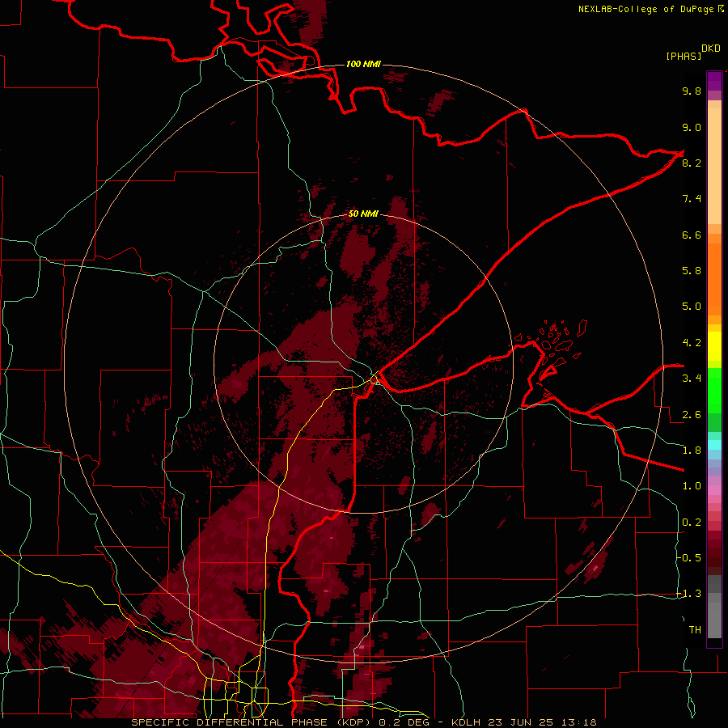Click the -1.3 scale value
The width and height of the screenshot is (728, 728).
point(690,594)
